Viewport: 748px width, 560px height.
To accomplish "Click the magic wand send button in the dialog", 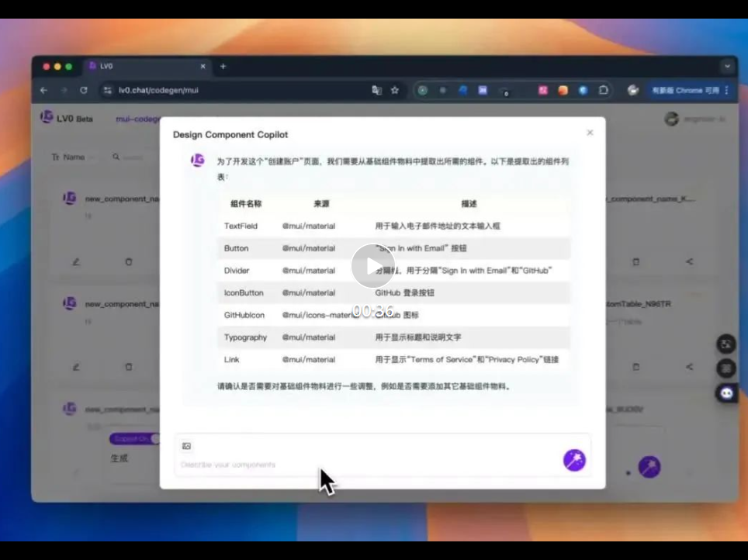I will (x=574, y=460).
